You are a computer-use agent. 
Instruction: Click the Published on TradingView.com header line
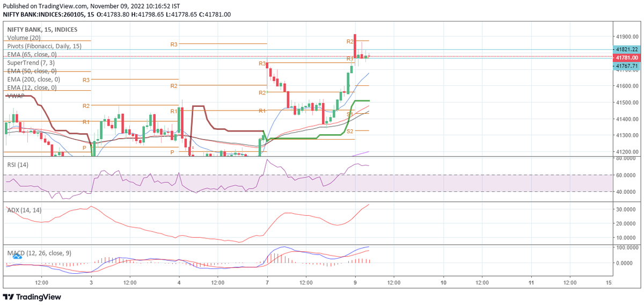[92, 6]
